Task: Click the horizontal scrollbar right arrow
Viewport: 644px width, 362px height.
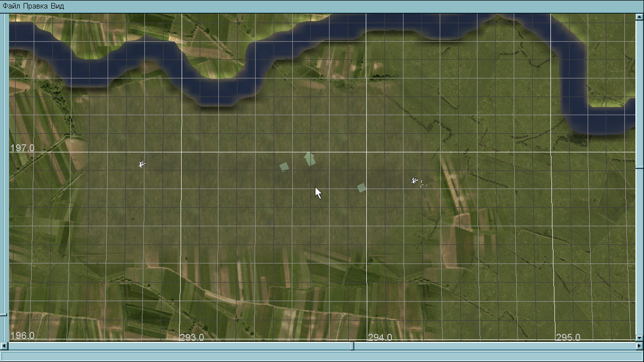Action: pyautogui.click(x=639, y=346)
